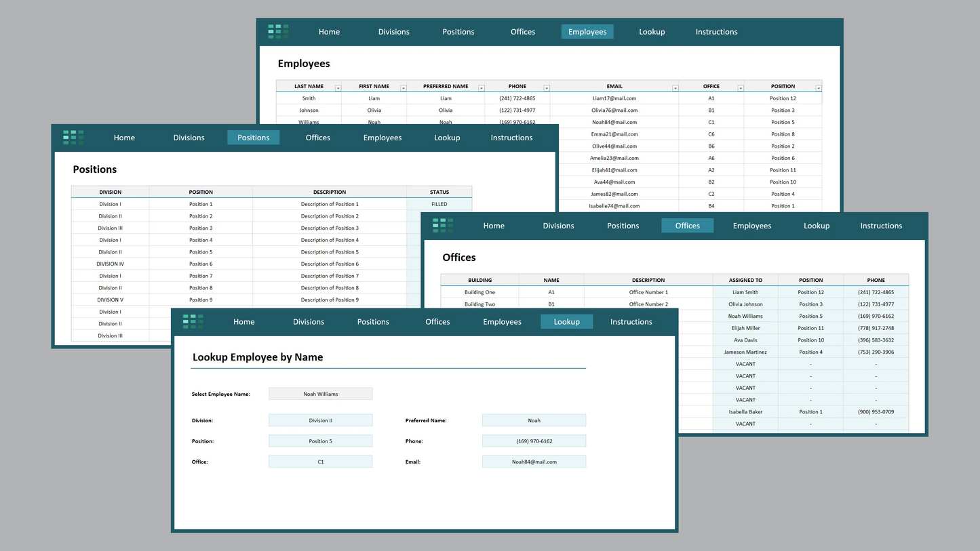Click the highlighted Lookup navigation button

567,321
